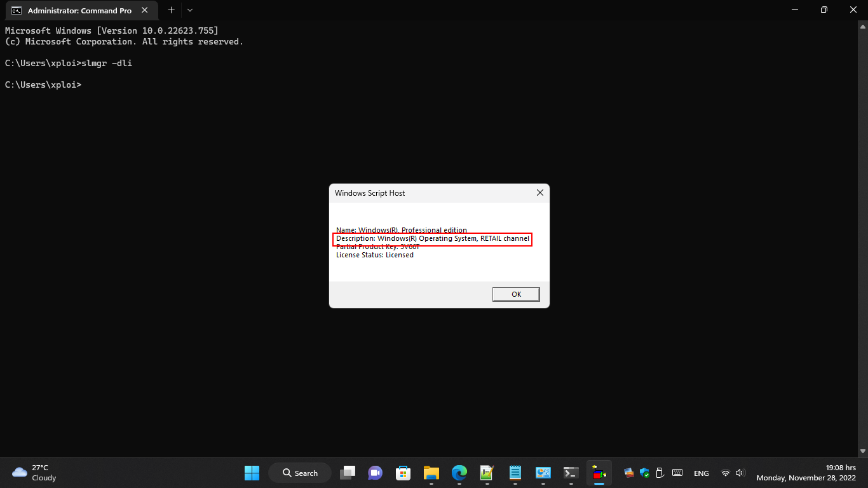
Task: Click the 'Name: Windows(R), Professional edition' line
Action: coord(402,230)
